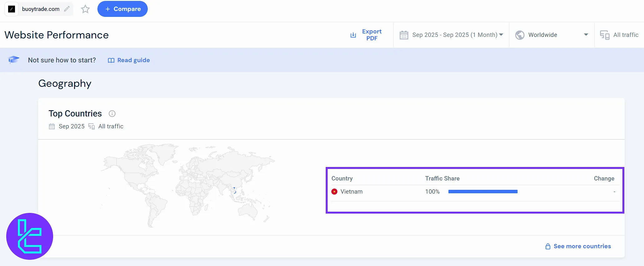
Task: Click the buoytrade.com site favicon
Action: 12,9
